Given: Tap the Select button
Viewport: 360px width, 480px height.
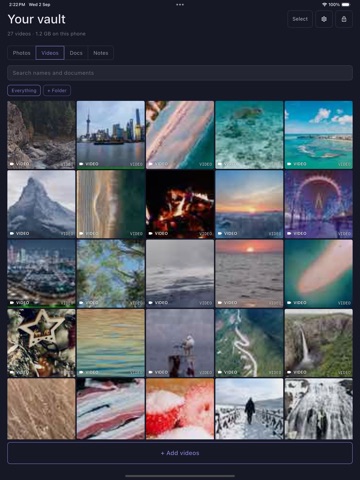Looking at the screenshot, I should tap(300, 19).
